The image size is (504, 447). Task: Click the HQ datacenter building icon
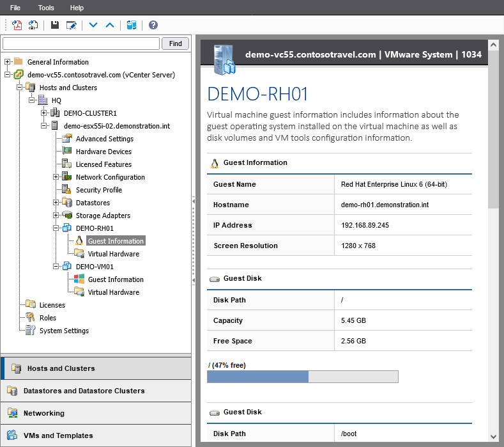pos(43,100)
